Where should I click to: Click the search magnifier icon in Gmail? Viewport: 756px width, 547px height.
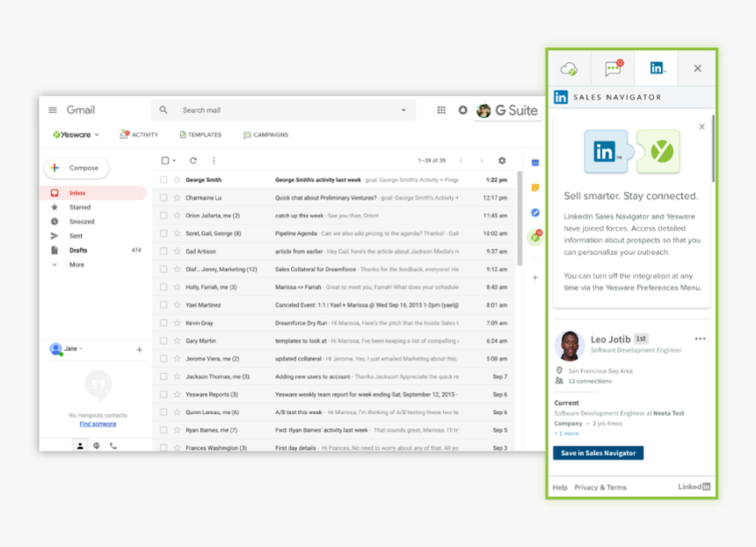[164, 110]
